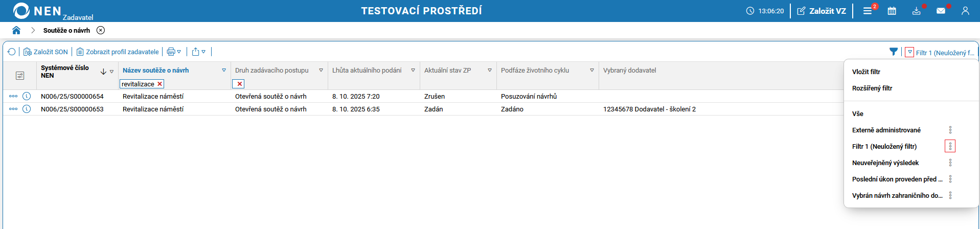Image resolution: width=980 pixels, height=229 pixels.
Task: Open the user profile icon
Action: click(x=965, y=11)
